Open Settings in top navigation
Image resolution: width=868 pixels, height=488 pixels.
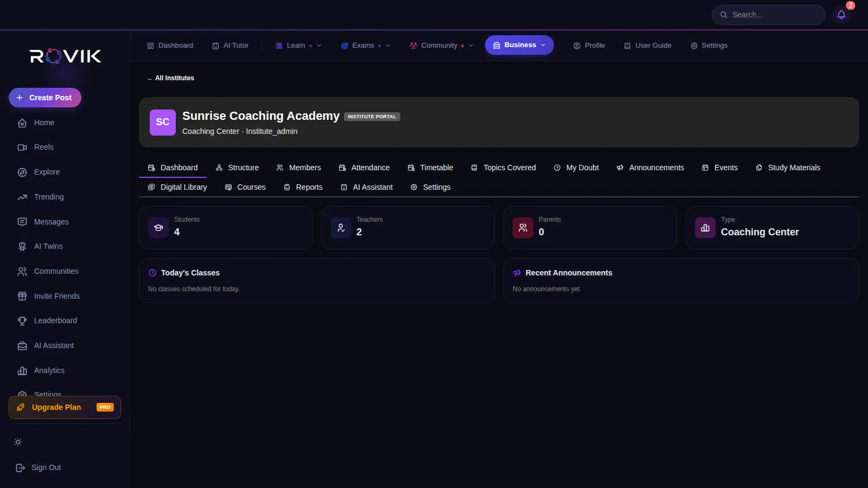tap(709, 46)
